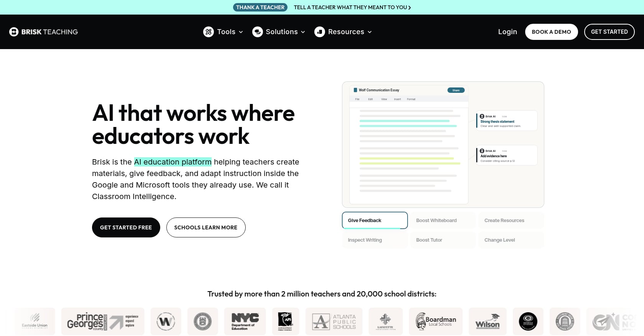644x336 pixels.
Task: Click the Thank a Teacher badge
Action: (260, 7)
